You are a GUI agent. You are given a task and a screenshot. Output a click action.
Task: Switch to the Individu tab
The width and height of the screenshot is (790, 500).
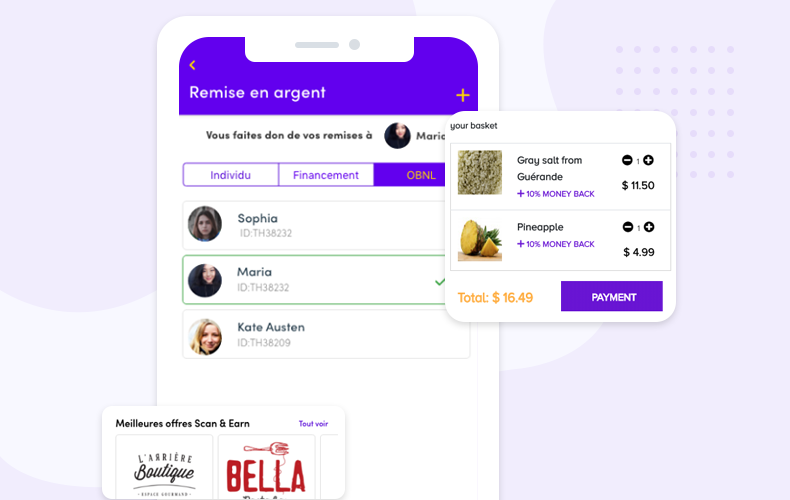pyautogui.click(x=230, y=175)
